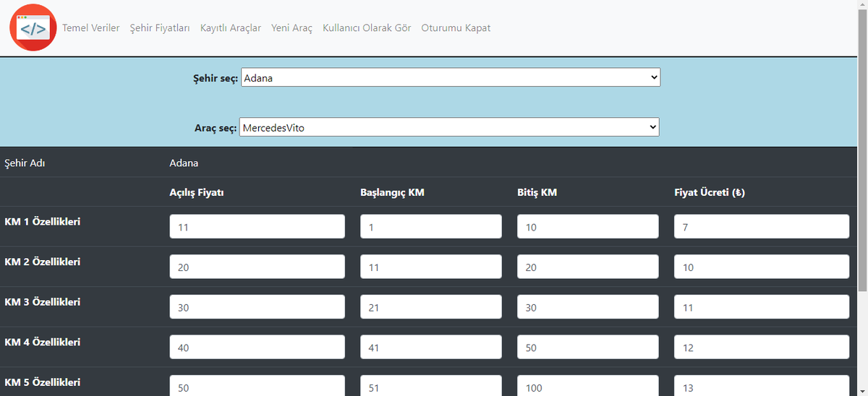
Task: Click the KM 3 Özellikleri row label
Action: [x=42, y=302]
